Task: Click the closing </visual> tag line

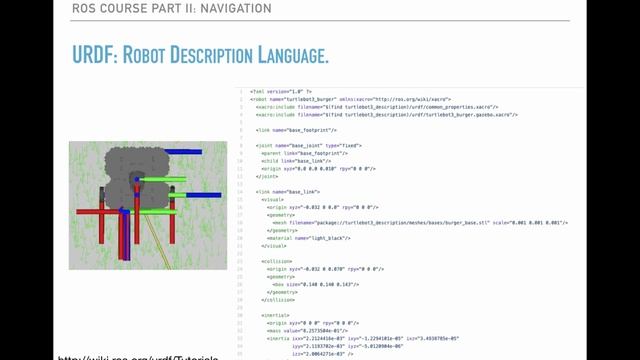Action: coord(274,246)
